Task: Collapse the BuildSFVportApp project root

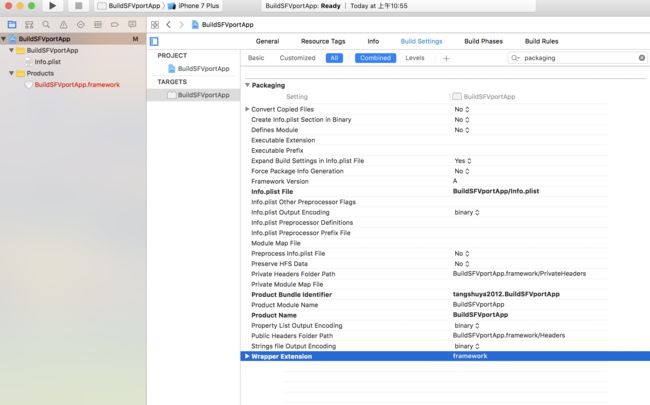Action: coord(4,39)
